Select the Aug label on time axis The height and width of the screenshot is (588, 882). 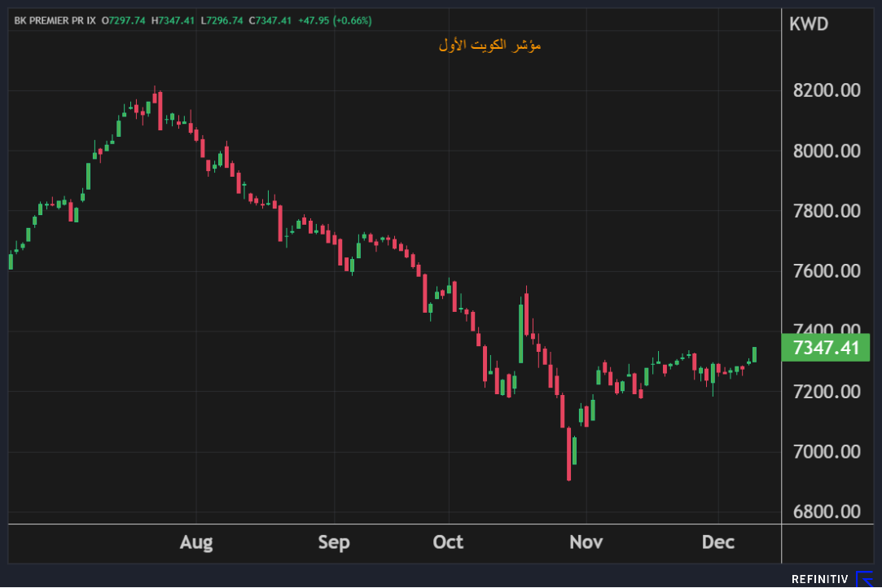click(x=196, y=542)
